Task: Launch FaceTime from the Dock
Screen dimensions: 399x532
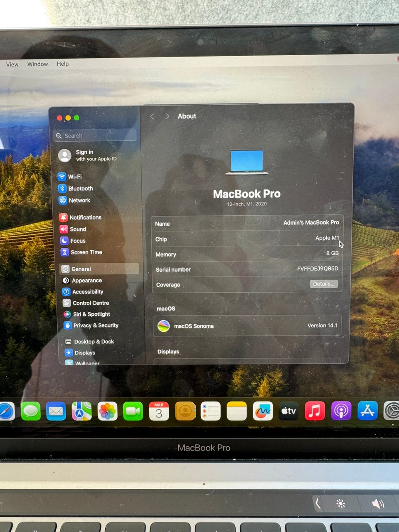Action: [133, 411]
